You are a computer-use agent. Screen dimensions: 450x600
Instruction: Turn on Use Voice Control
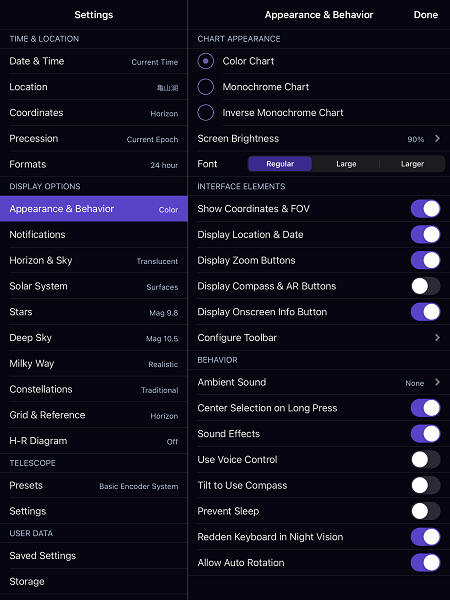[x=426, y=460]
